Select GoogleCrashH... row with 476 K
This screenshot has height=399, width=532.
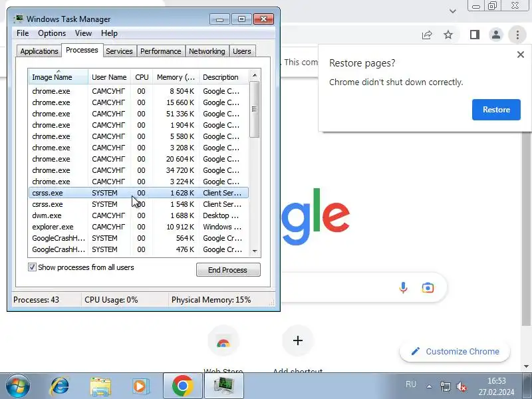click(x=138, y=249)
